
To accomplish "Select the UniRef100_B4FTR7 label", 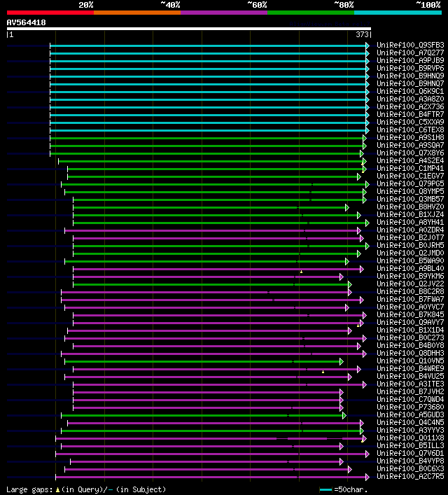I will (x=410, y=114).
